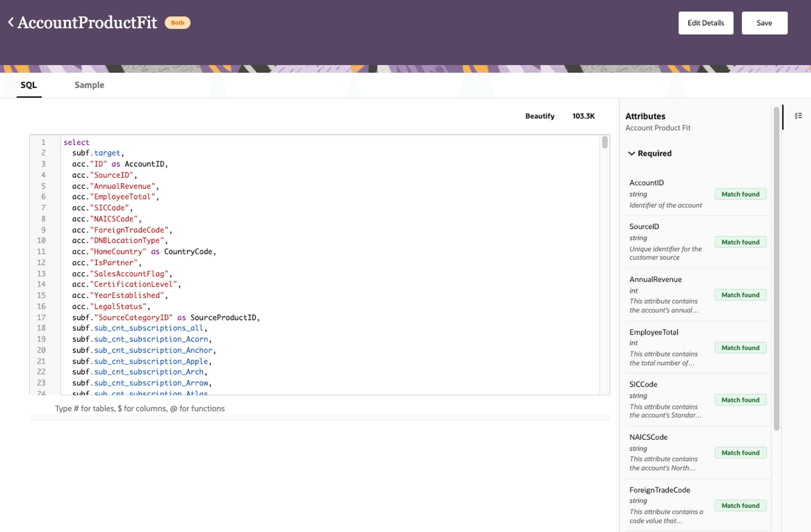Click Match found badge for ForeignTradeCode

tap(740, 505)
